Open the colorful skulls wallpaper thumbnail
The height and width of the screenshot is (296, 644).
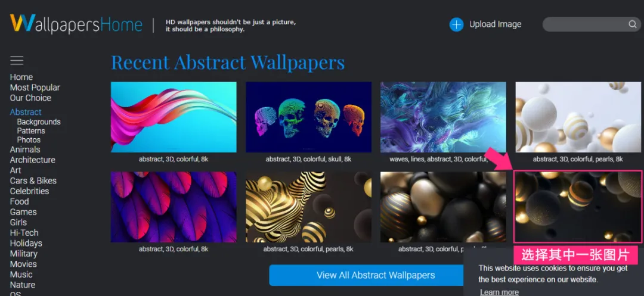(309, 117)
